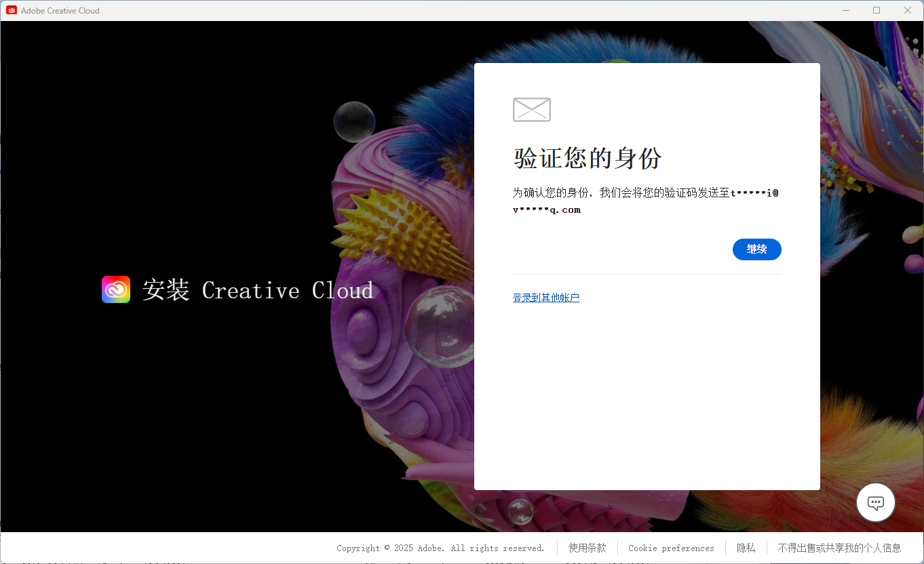This screenshot has height=564, width=924.
Task: Open the 隐私 privacy link
Action: tap(746, 548)
